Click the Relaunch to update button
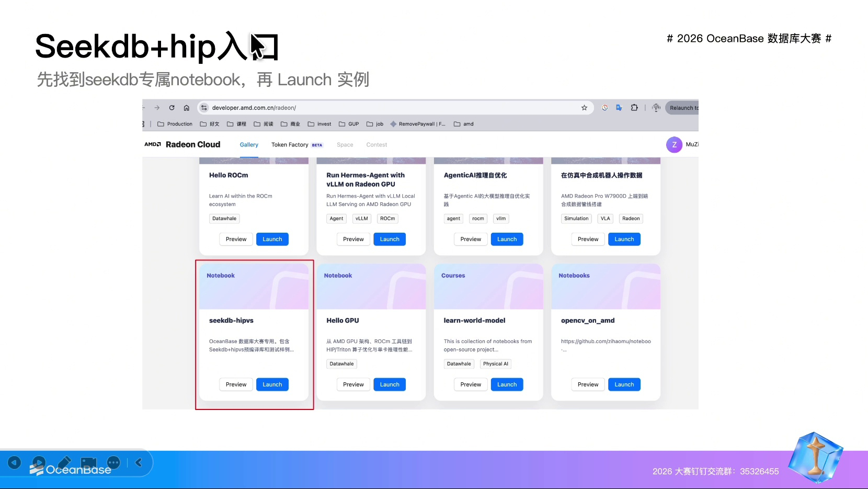Viewport: 868px width, 489px height. 682,108
